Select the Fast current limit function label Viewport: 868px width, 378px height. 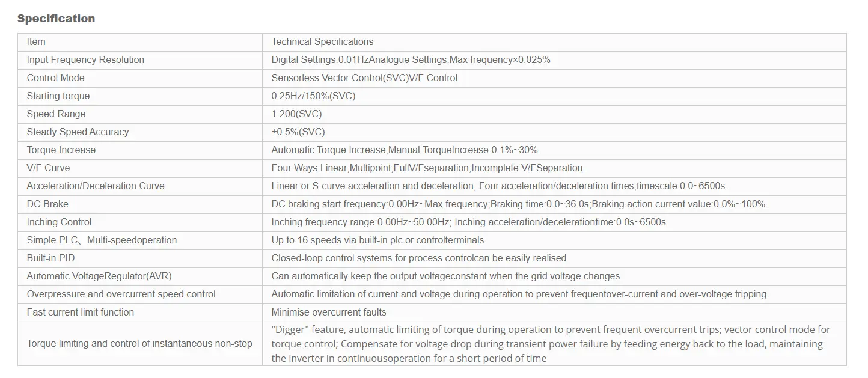click(x=80, y=312)
